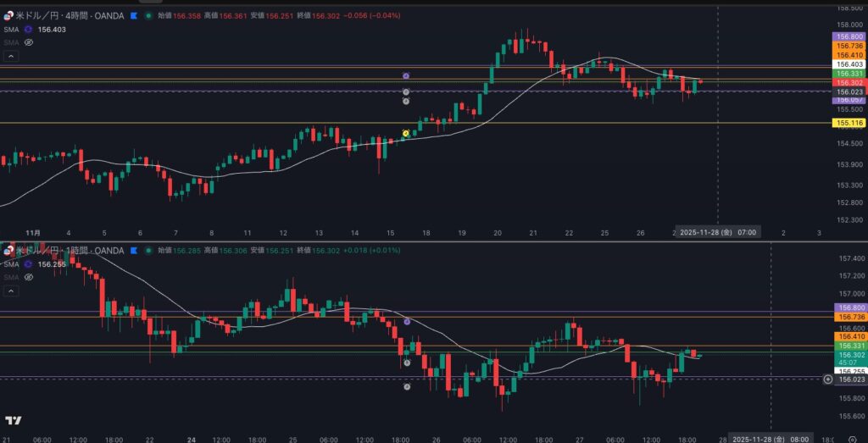Click the 米ドル/円 4時間 OANDA chart title
868x443 pixels.
[70, 15]
